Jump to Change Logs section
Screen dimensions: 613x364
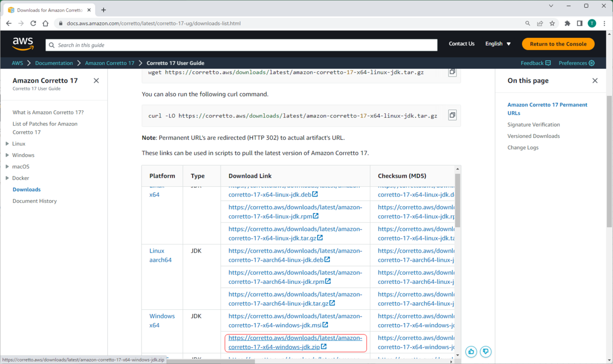523,148
